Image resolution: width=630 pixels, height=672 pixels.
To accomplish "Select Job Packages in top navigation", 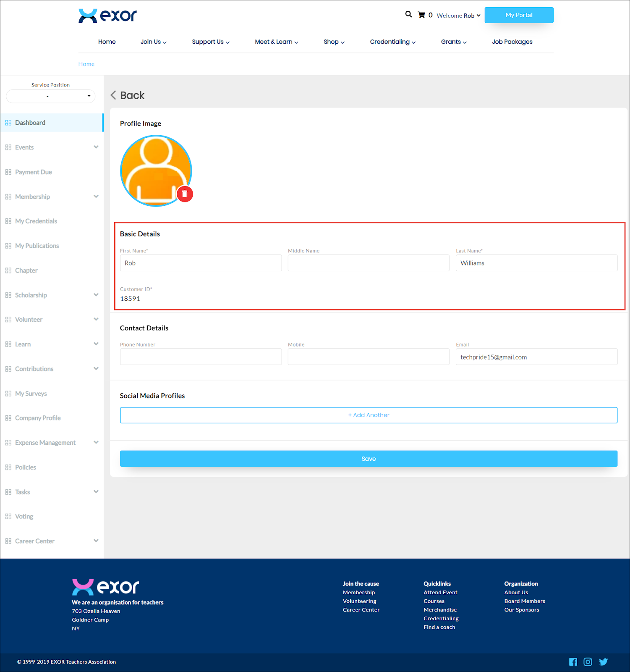I will (512, 42).
